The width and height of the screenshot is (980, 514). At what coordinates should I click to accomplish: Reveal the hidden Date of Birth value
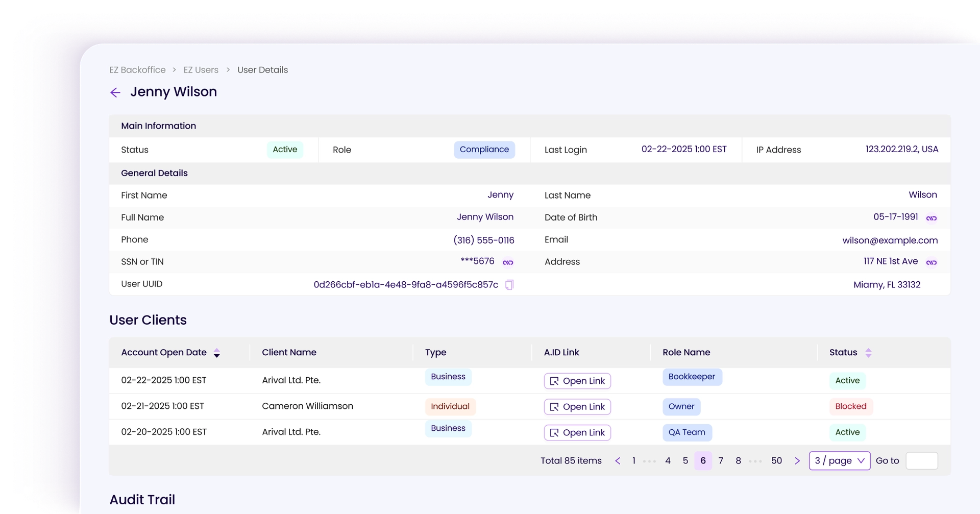coord(931,218)
